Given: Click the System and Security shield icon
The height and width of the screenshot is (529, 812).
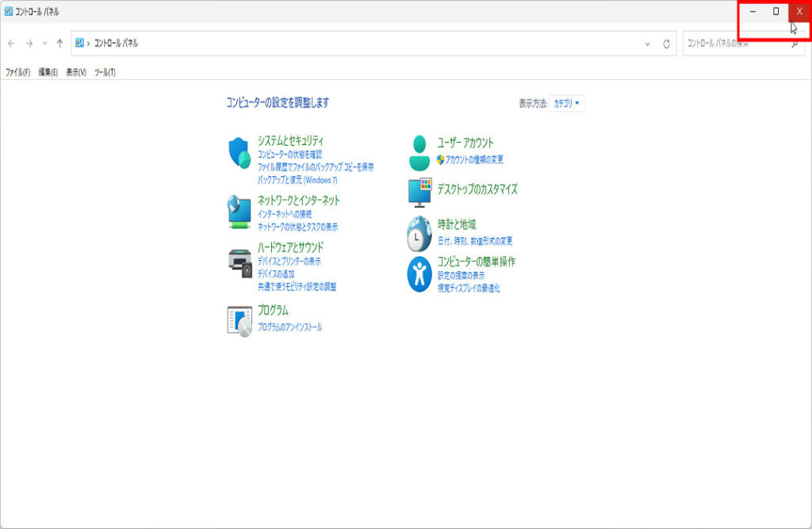Looking at the screenshot, I should (x=239, y=151).
